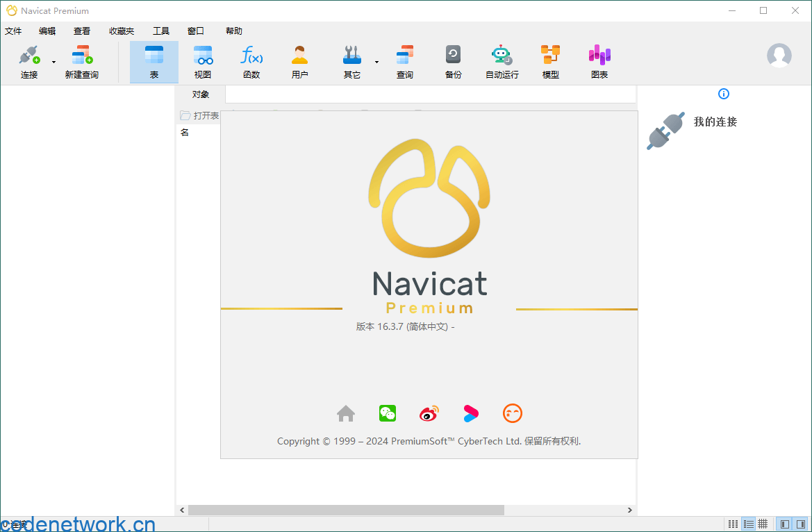Open the Weibo icon link
Image resolution: width=812 pixels, height=532 pixels.
(x=429, y=414)
